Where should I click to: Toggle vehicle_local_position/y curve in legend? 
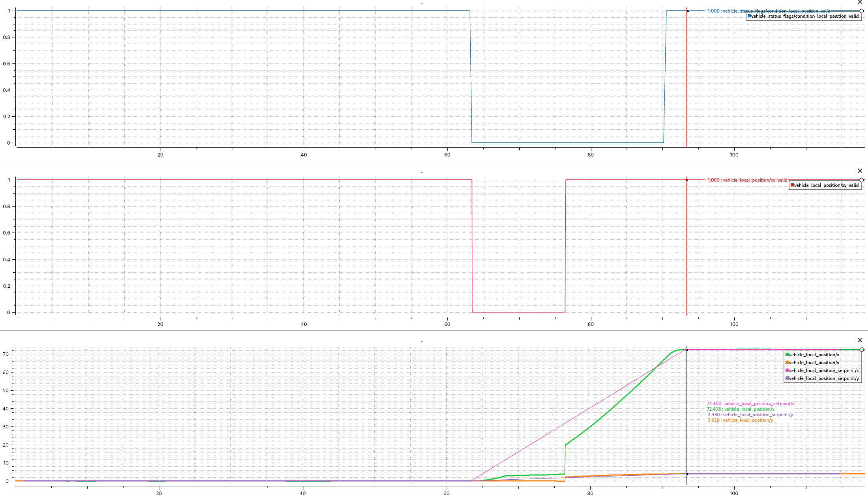[x=814, y=363]
